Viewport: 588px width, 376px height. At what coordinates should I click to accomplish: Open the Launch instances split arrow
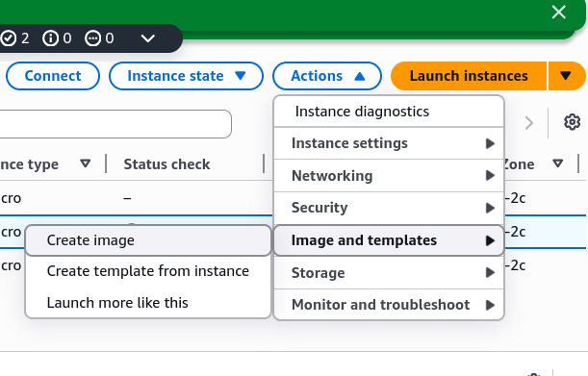[566, 76]
